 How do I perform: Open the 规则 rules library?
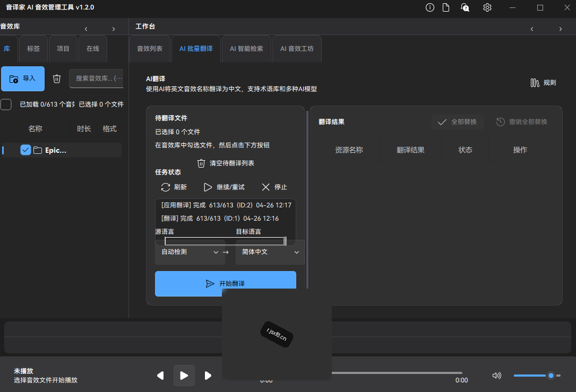[543, 83]
